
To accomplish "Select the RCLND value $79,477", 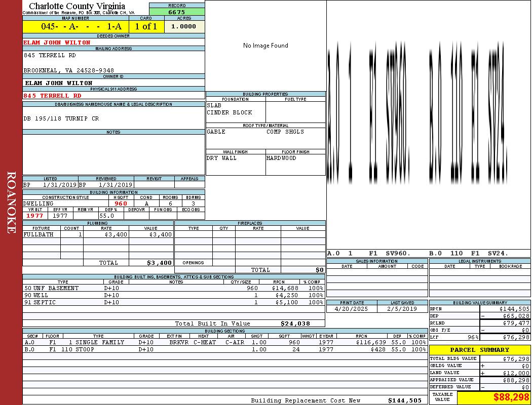I will pyautogui.click(x=516, y=323).
